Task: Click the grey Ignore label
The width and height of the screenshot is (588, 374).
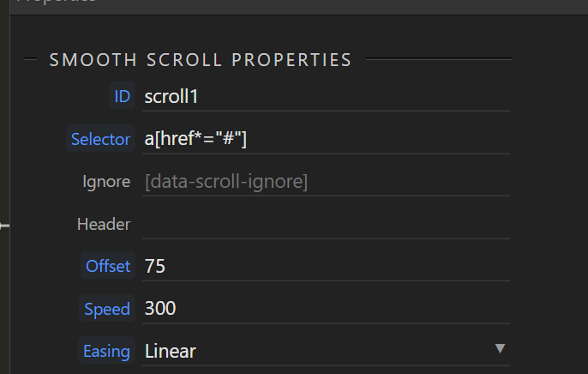Action: click(x=106, y=182)
